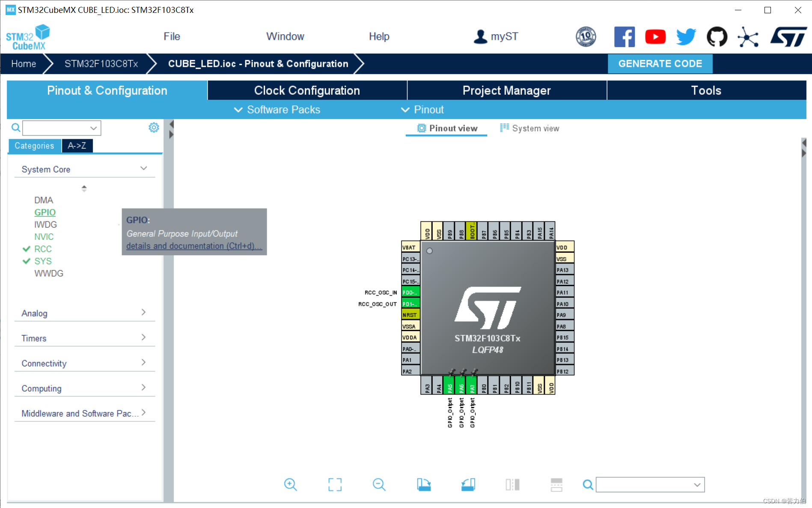Select the Pinout & Configuration tab
This screenshot has height=508, width=812.
[x=107, y=90]
